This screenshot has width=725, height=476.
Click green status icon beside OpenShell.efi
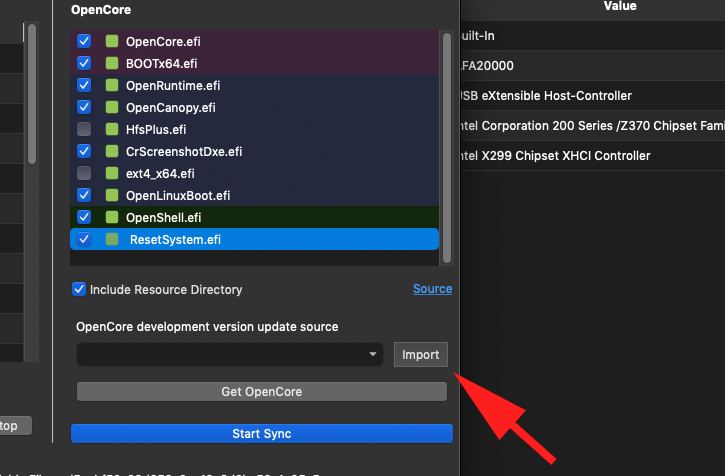pyautogui.click(x=112, y=217)
